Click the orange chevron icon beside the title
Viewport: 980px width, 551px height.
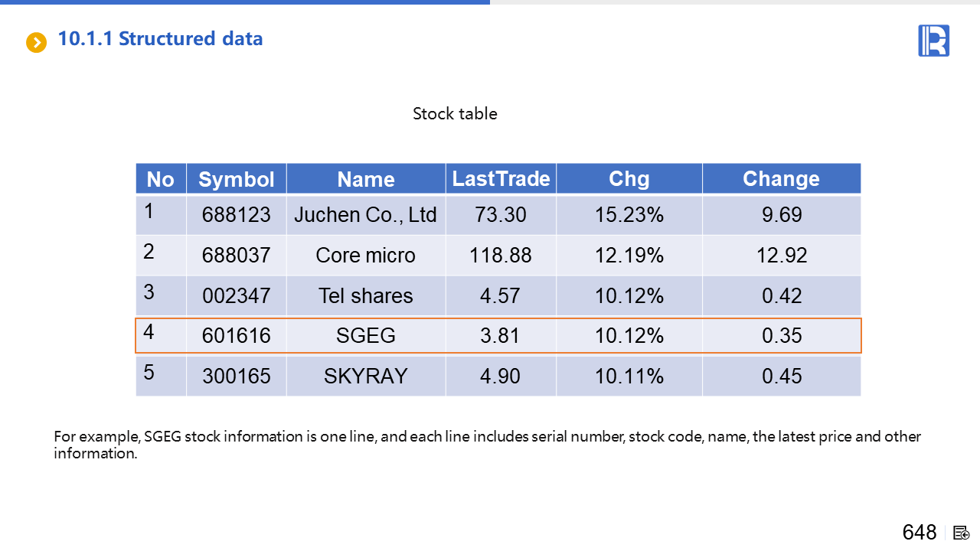pos(36,42)
